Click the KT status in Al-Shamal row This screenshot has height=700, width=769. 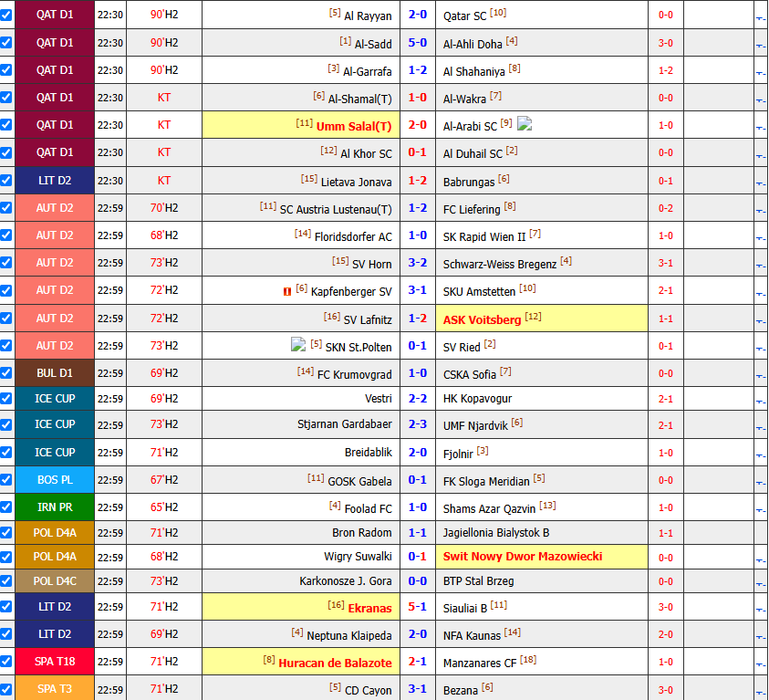pos(164,98)
